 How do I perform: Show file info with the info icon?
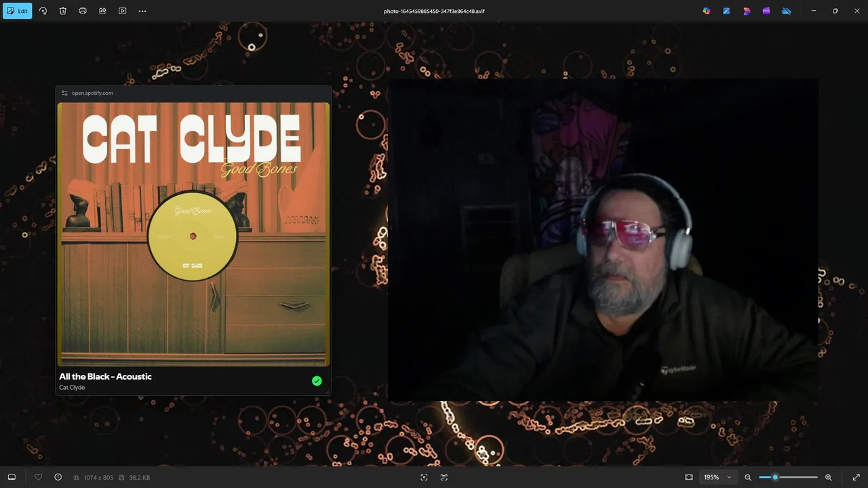[58, 477]
